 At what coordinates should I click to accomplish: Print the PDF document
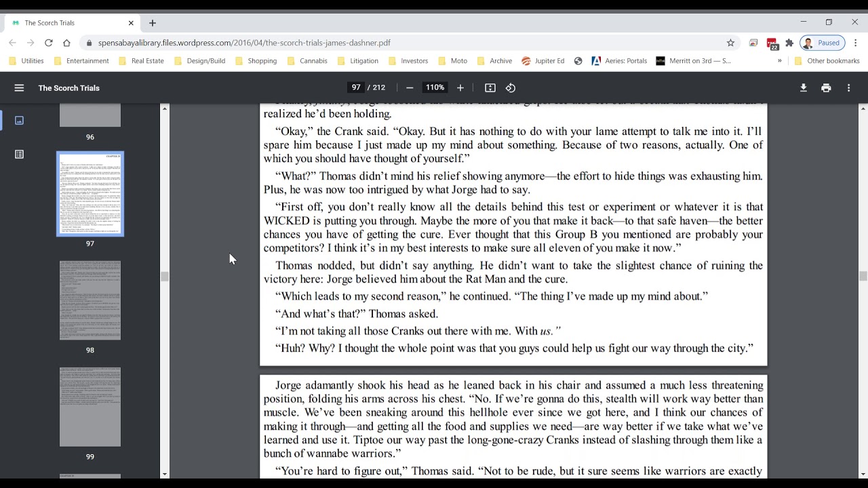826,87
